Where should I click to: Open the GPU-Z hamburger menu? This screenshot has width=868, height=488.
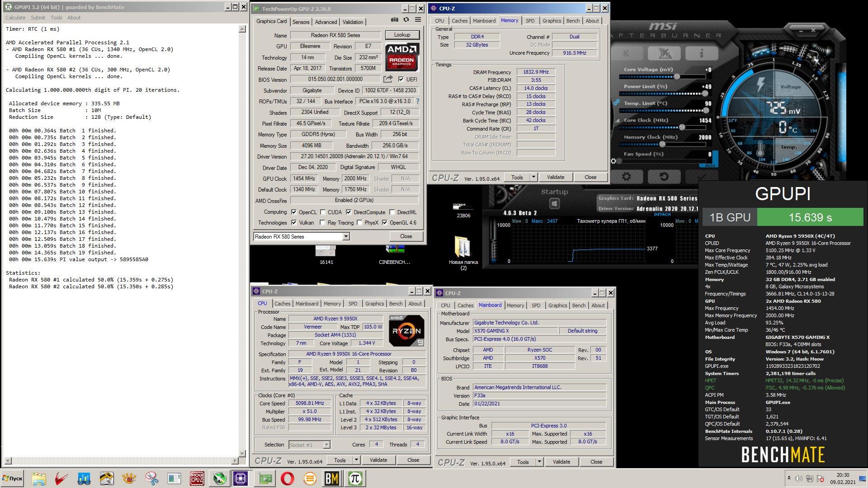click(418, 20)
